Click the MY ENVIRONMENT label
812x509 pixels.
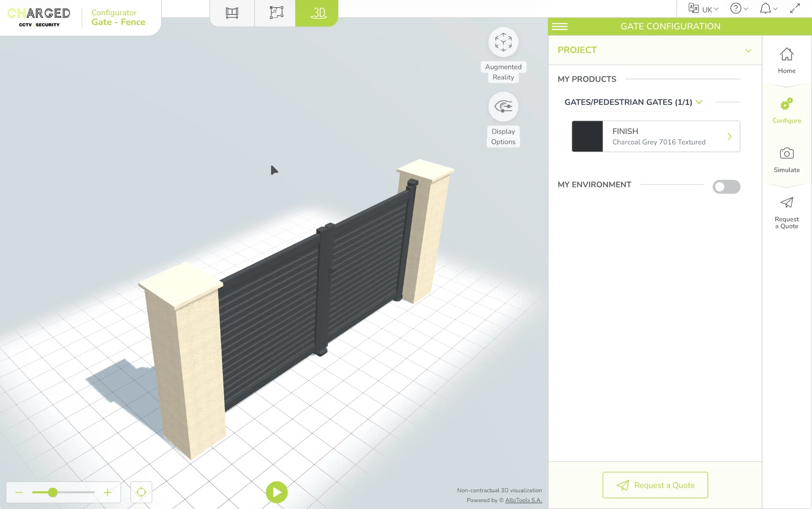tap(594, 185)
